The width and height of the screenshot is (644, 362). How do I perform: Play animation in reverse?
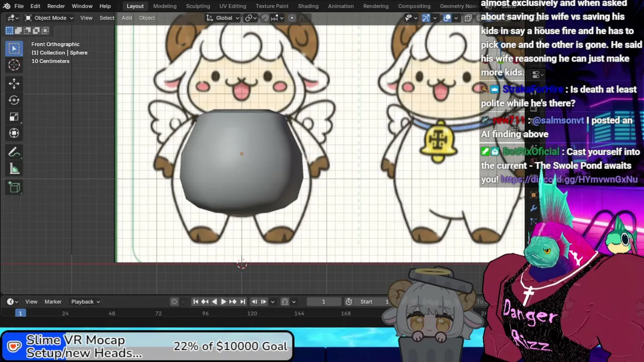click(x=214, y=302)
